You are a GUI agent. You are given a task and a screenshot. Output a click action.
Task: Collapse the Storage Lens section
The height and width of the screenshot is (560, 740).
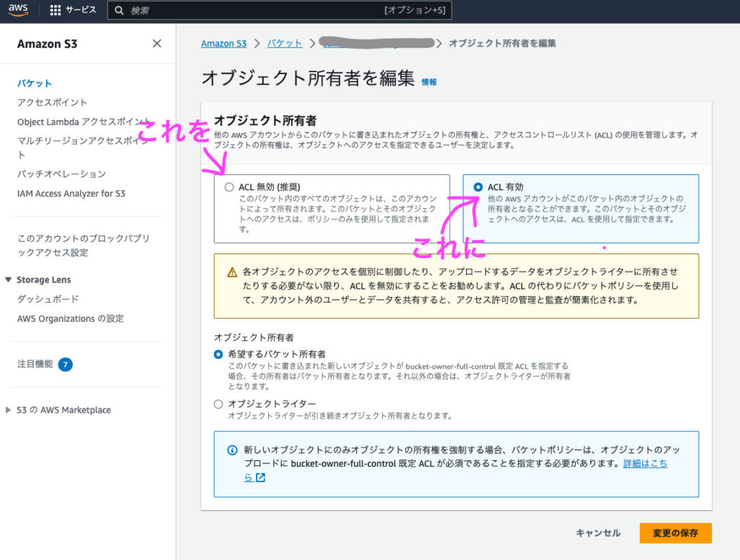pyautogui.click(x=8, y=280)
